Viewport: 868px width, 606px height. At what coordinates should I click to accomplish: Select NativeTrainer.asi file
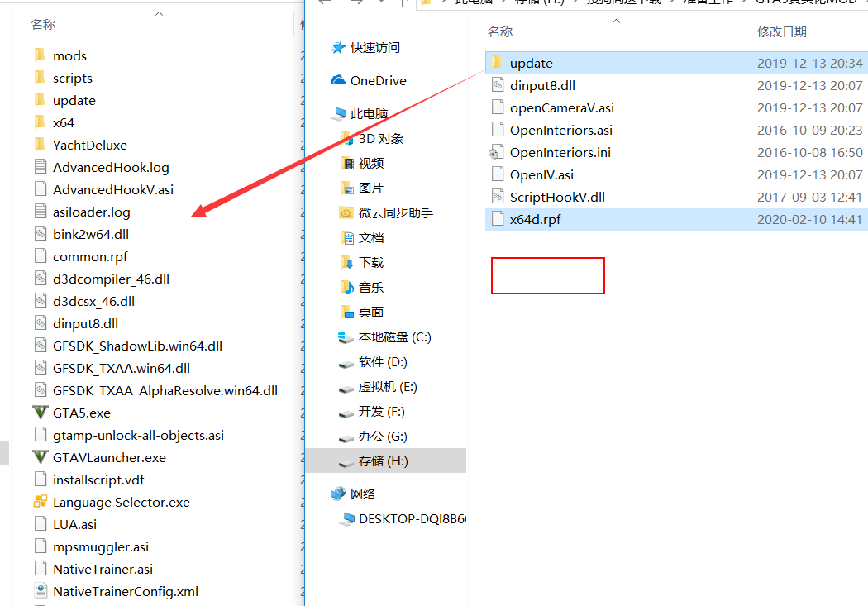(103, 568)
